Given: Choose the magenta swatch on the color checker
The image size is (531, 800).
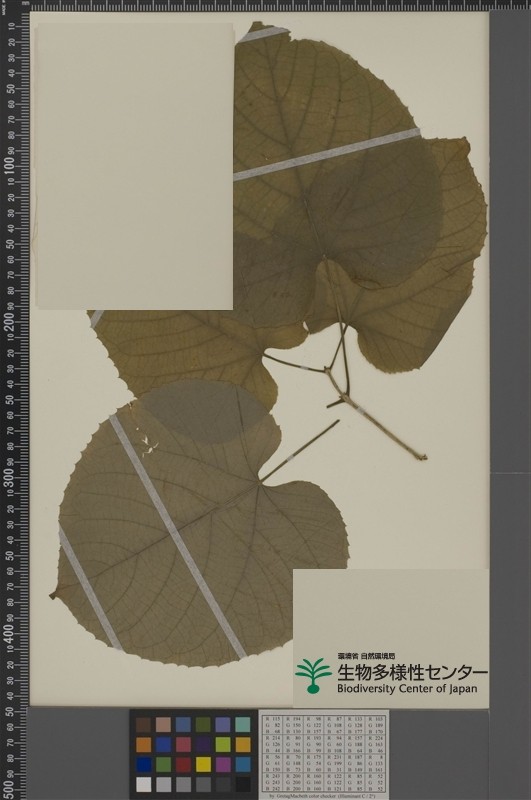Looking at the screenshot, I should (x=223, y=764).
